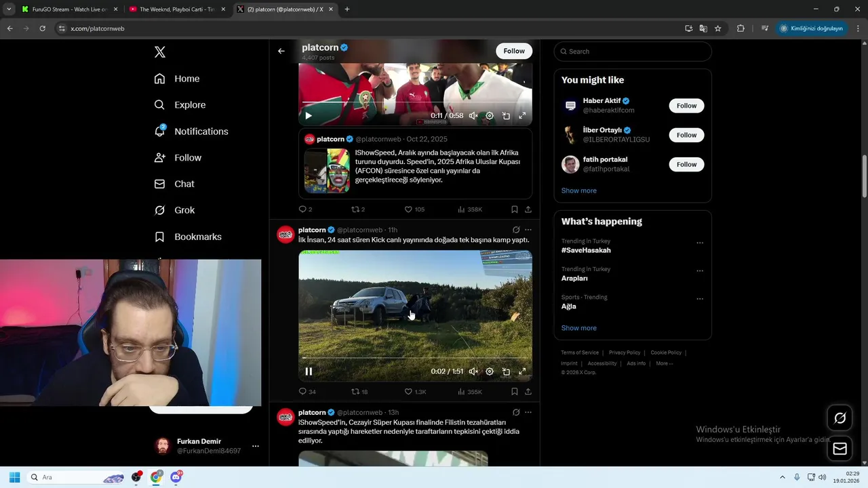Switch to The Weeknd YouTube tab
868x488 pixels.
176,9
